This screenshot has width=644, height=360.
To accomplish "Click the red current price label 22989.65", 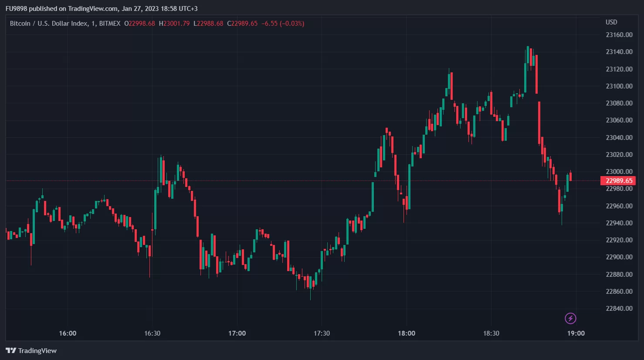I will 618,180.
